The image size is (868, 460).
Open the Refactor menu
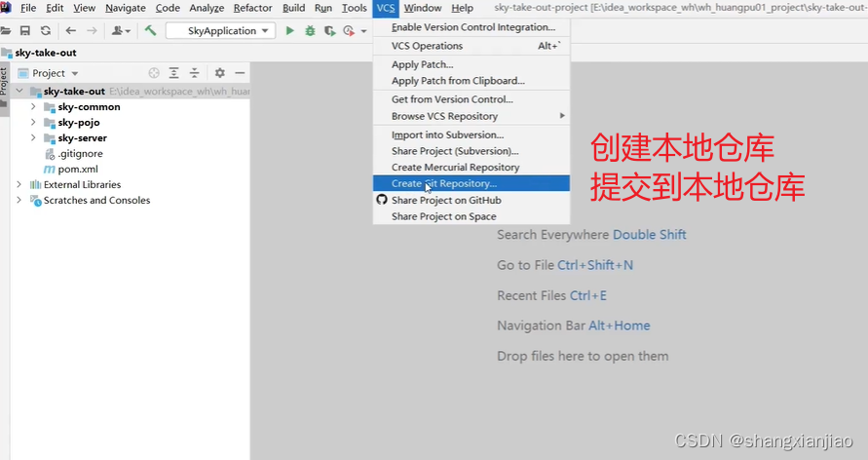click(252, 8)
